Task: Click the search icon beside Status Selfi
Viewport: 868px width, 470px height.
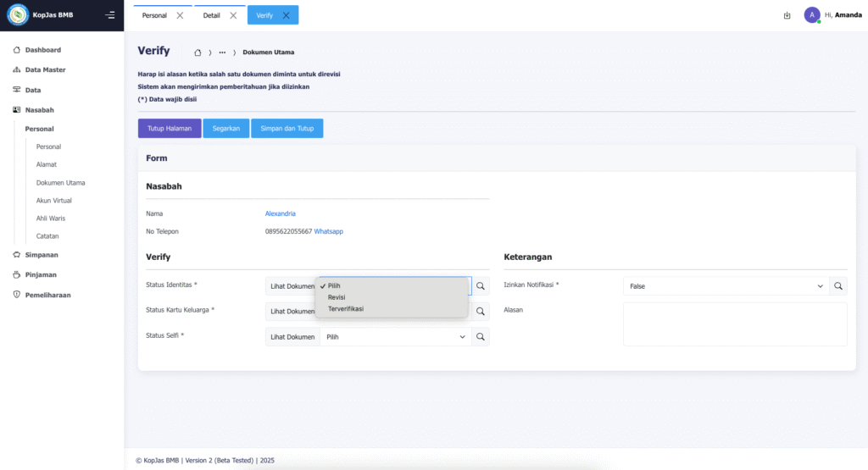Action: (x=481, y=337)
